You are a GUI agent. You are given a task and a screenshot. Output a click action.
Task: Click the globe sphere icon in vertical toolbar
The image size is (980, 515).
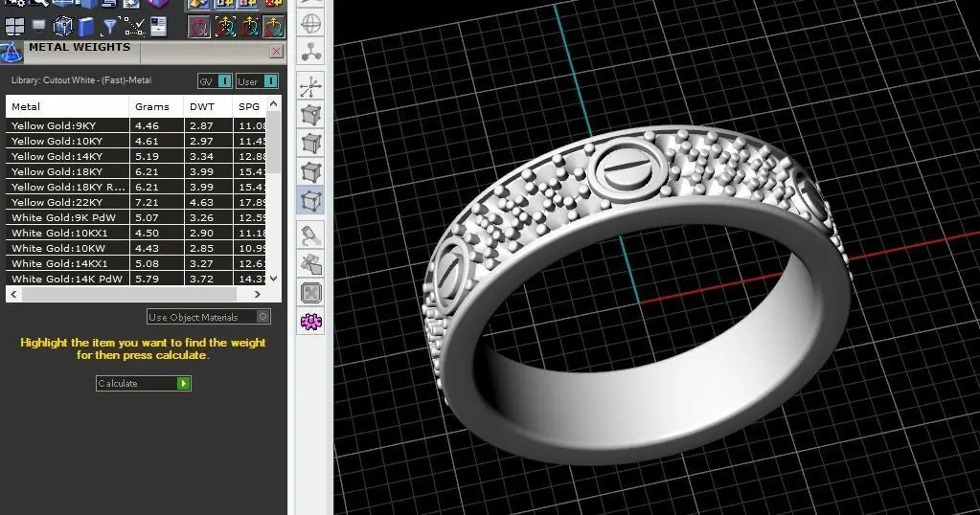click(x=310, y=24)
